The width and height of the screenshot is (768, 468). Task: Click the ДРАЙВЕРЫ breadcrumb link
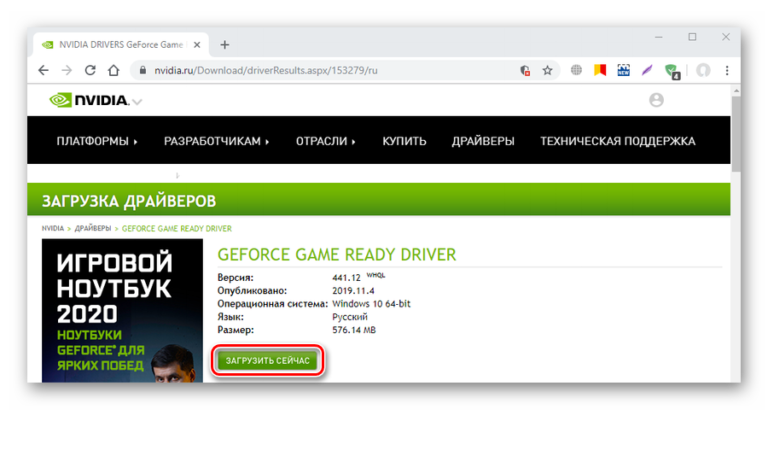(93, 229)
